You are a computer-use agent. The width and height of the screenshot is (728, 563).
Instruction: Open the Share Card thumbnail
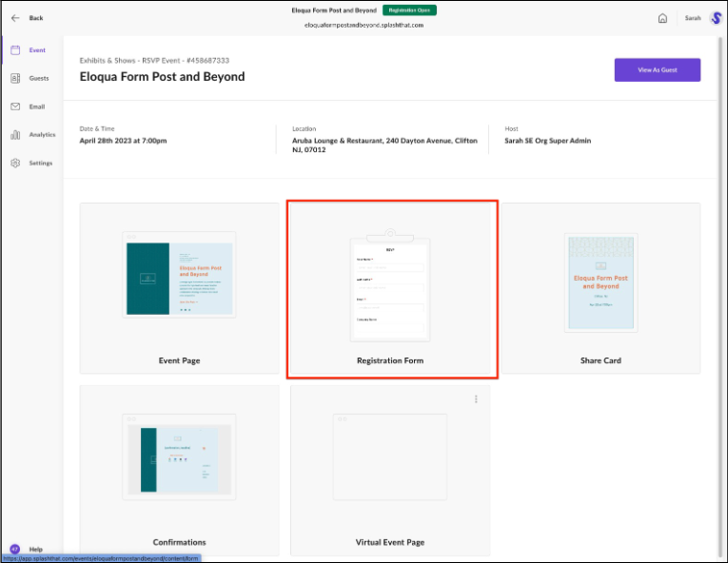(x=600, y=282)
